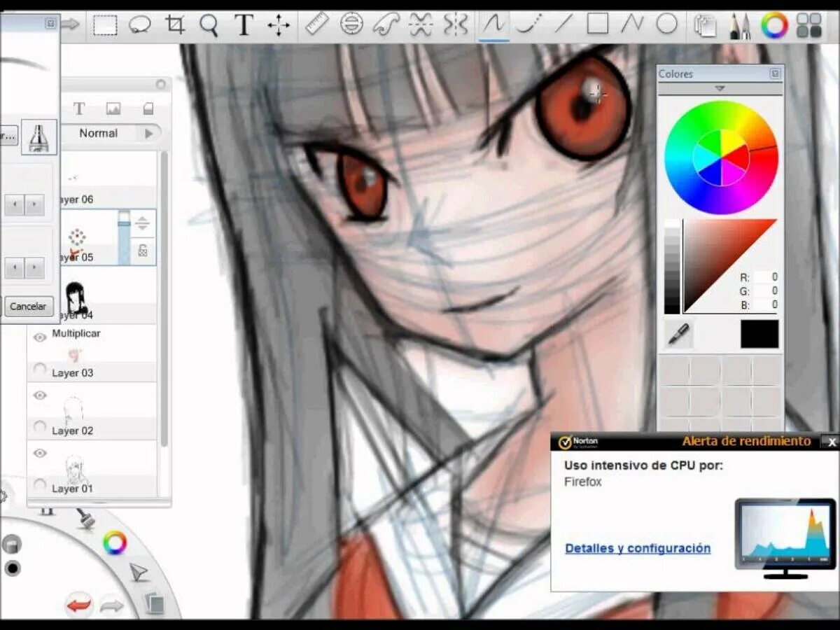This screenshot has height=630, width=840.
Task: Click the grayscale strip in Colores
Action: pos(672,267)
